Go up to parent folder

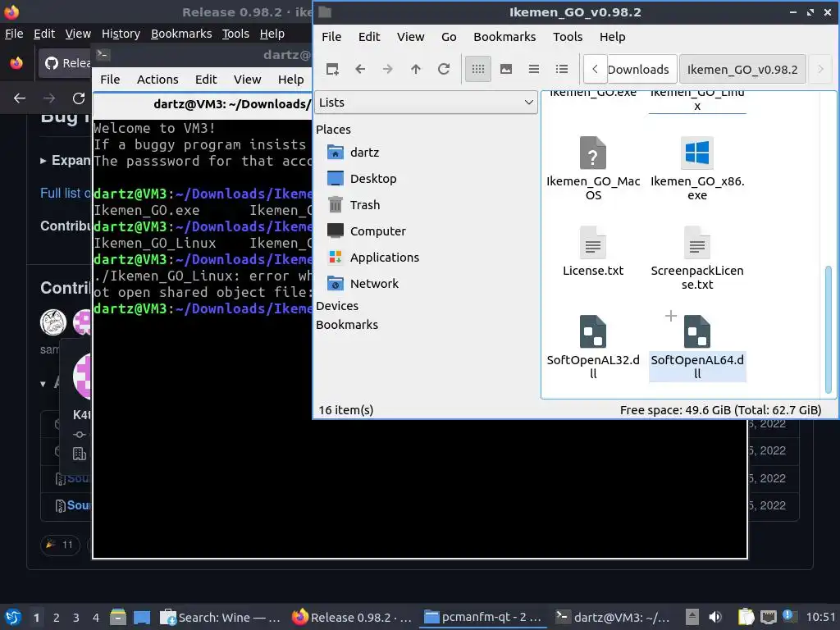(x=416, y=69)
